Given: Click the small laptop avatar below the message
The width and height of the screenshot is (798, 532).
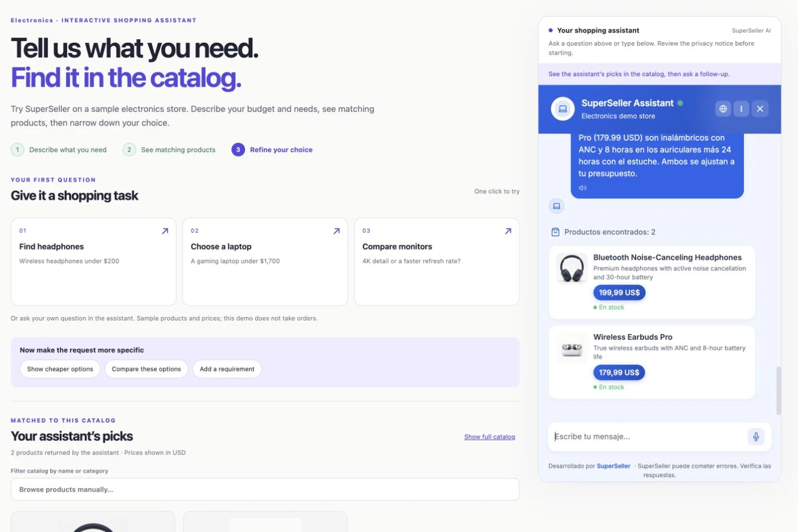Looking at the screenshot, I should [x=556, y=206].
